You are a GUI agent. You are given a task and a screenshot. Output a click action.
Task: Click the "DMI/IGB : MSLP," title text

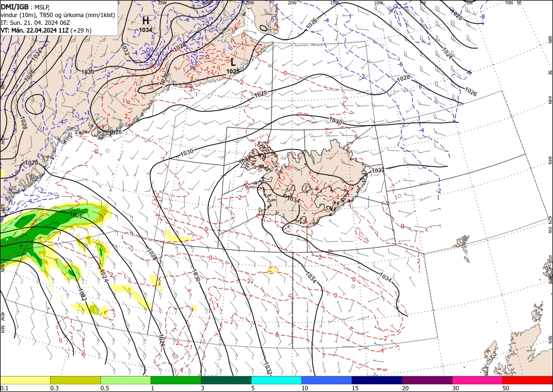pos(25,7)
